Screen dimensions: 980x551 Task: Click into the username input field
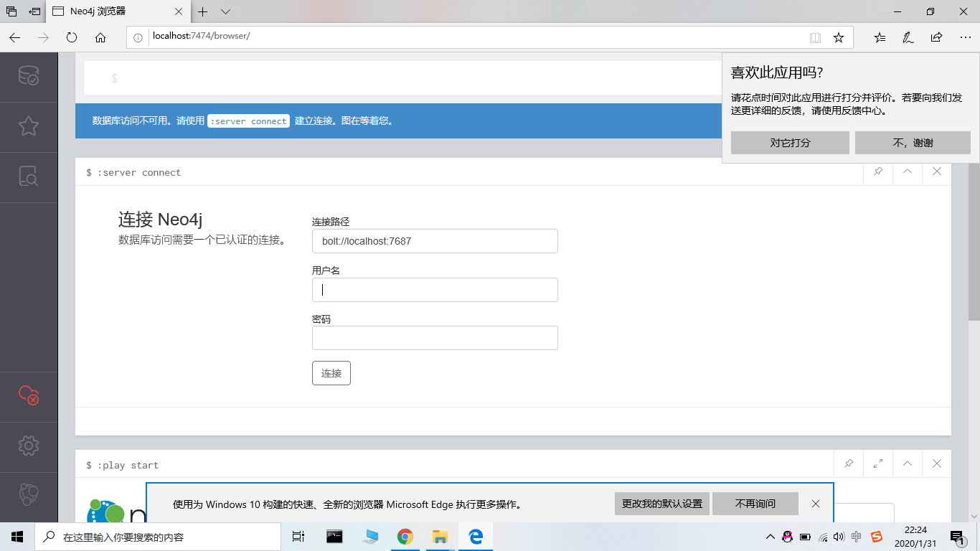point(435,290)
